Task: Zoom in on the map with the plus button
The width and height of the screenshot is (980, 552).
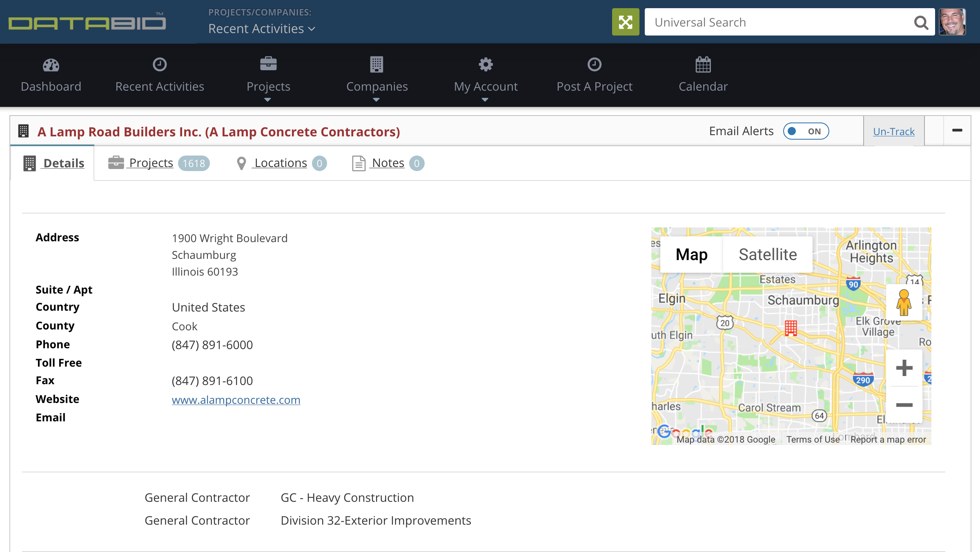Action: (x=904, y=368)
